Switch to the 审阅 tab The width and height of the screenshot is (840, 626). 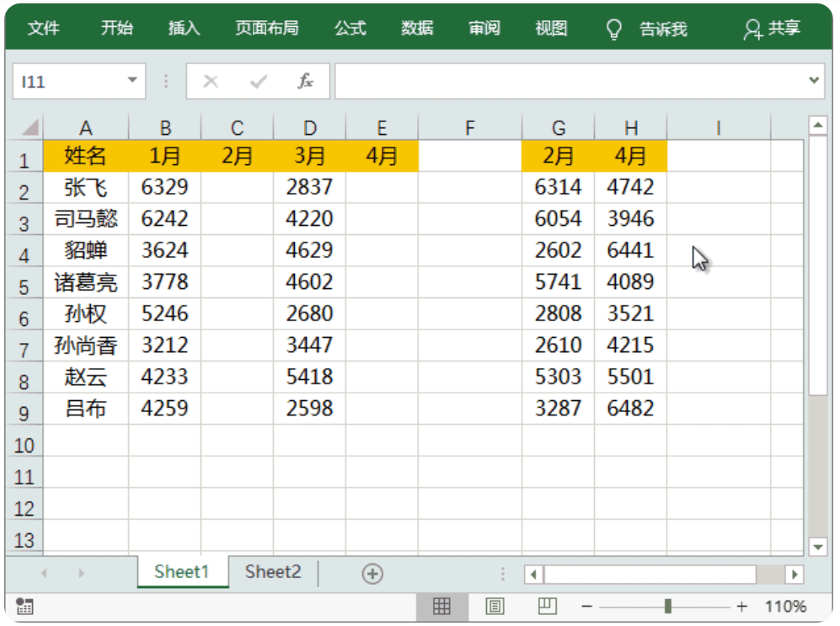484,28
